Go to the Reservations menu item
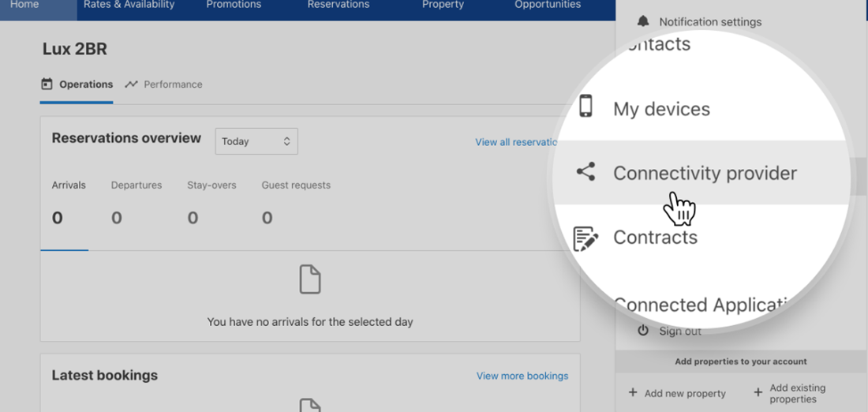Screen dimensions: 868x412 339,5
